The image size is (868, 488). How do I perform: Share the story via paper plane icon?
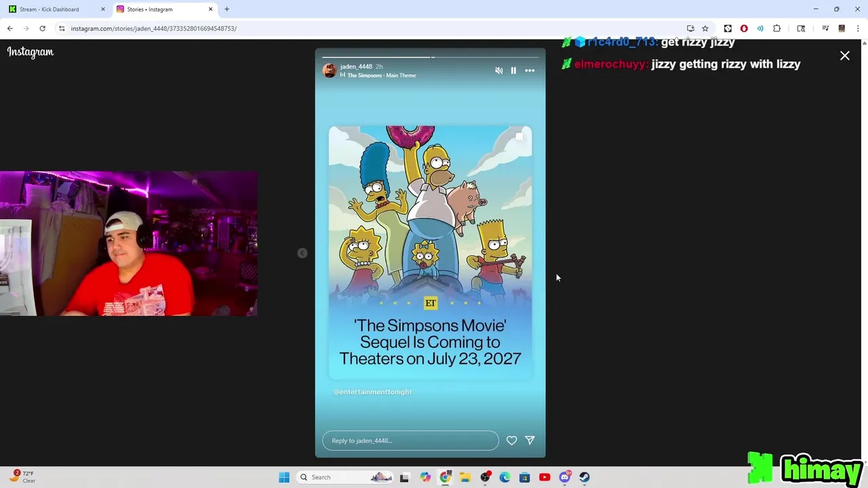(530, 441)
